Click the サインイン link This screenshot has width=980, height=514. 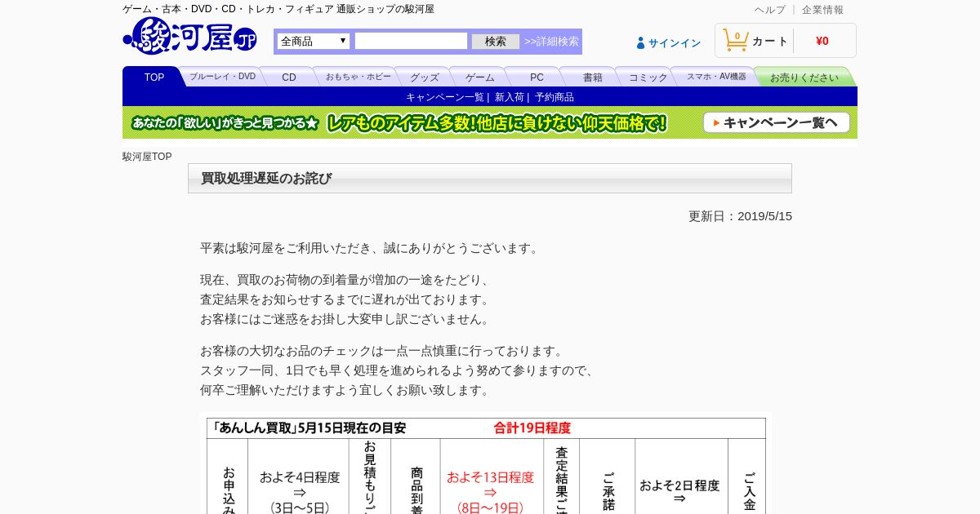(675, 43)
